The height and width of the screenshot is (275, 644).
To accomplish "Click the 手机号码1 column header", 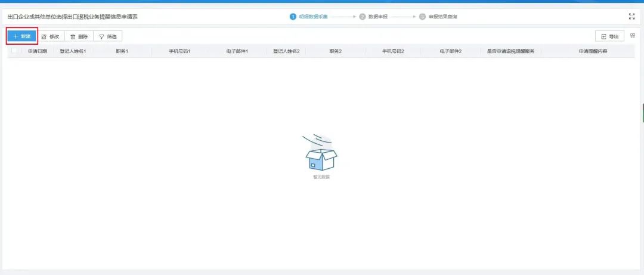I will [x=180, y=51].
